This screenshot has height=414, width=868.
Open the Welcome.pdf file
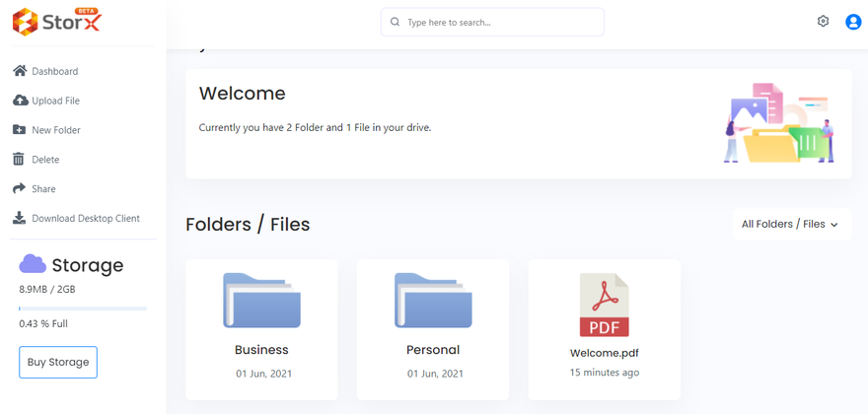[604, 315]
